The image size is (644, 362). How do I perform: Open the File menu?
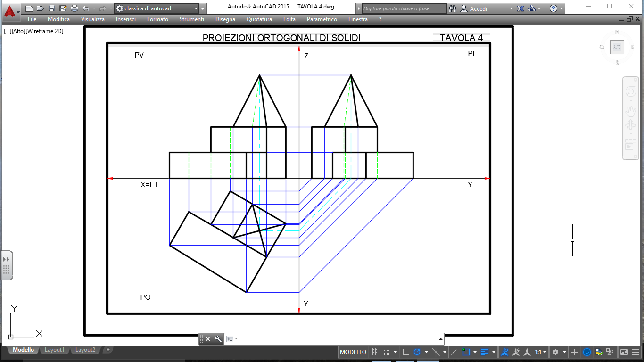click(32, 19)
